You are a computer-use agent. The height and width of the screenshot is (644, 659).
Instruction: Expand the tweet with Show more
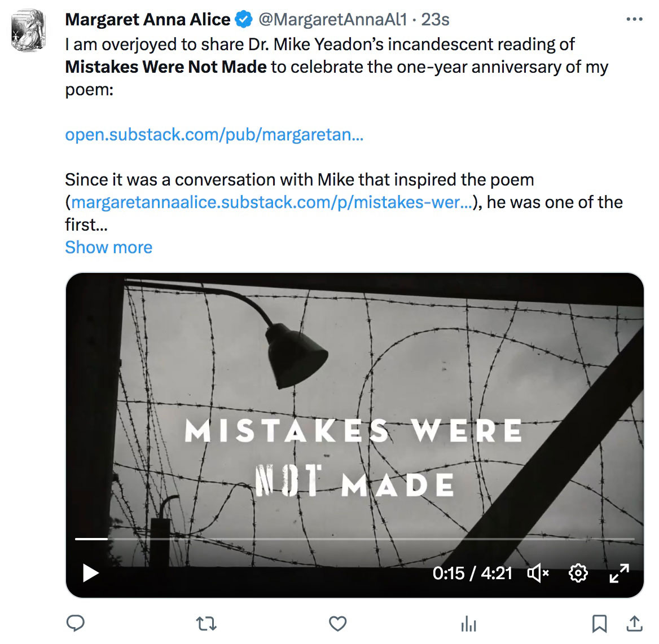(108, 247)
